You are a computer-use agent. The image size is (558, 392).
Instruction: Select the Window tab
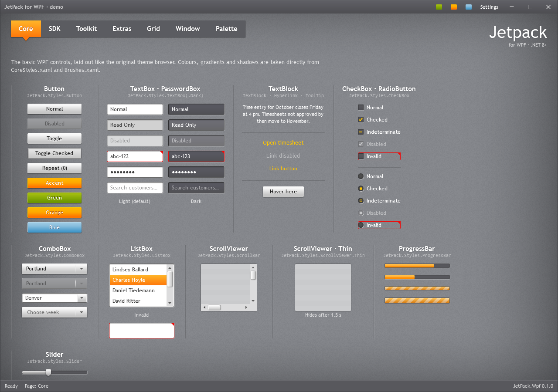[x=187, y=29]
